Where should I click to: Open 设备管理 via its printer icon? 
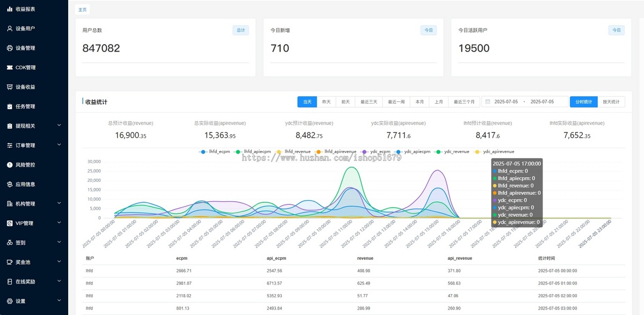click(10, 48)
